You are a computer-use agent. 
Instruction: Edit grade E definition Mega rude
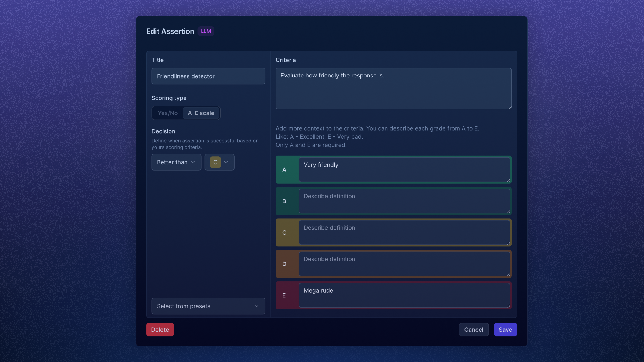pos(404,295)
